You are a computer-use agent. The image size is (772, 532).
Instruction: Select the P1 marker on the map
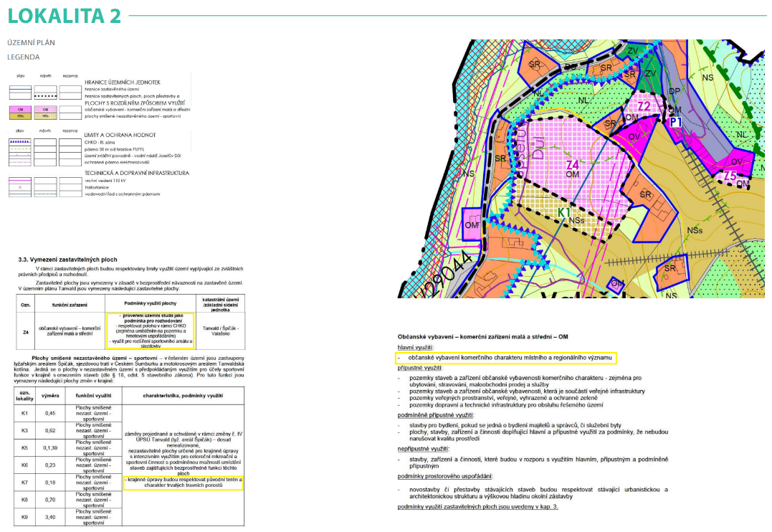[x=676, y=123]
